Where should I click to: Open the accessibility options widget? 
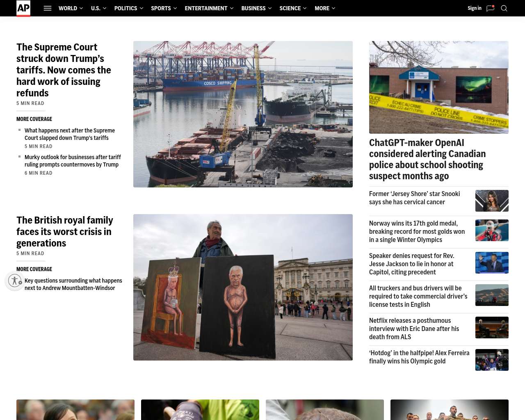[15, 281]
